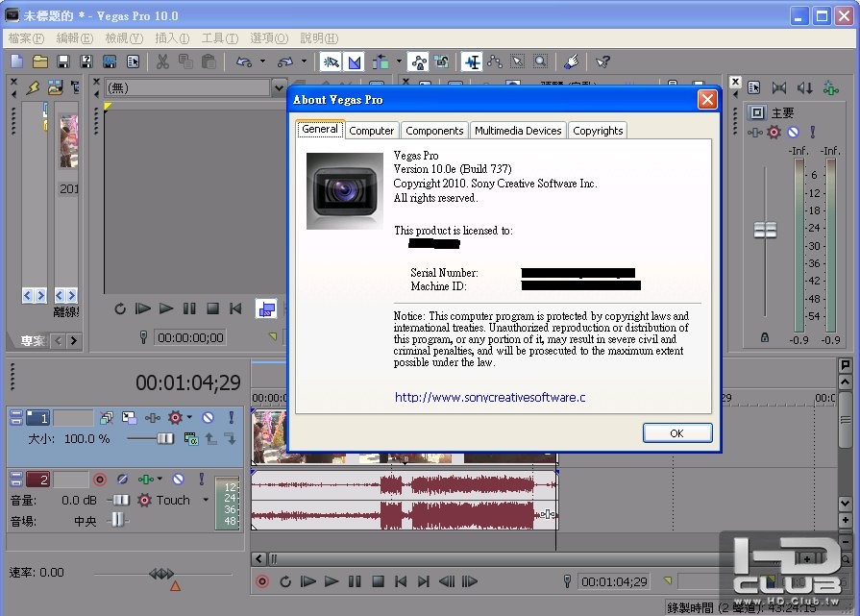
Task: Adjust the track 1 大小 level slider
Action: pos(164,438)
